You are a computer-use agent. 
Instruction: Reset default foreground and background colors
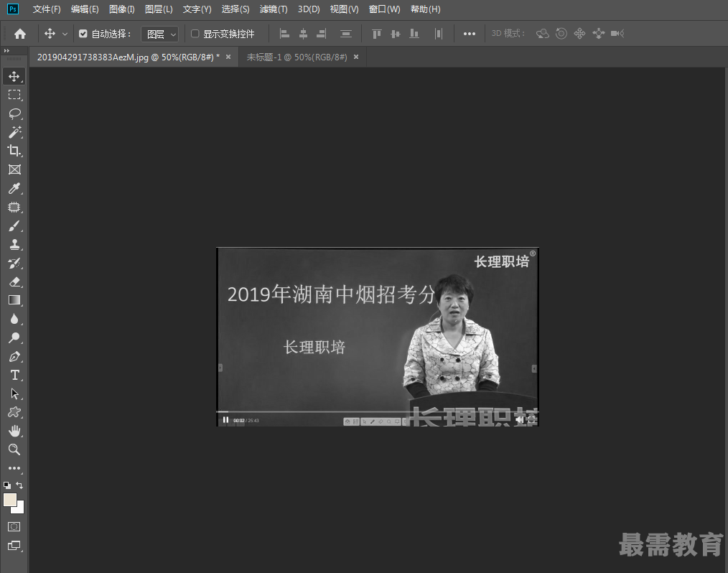[7, 485]
